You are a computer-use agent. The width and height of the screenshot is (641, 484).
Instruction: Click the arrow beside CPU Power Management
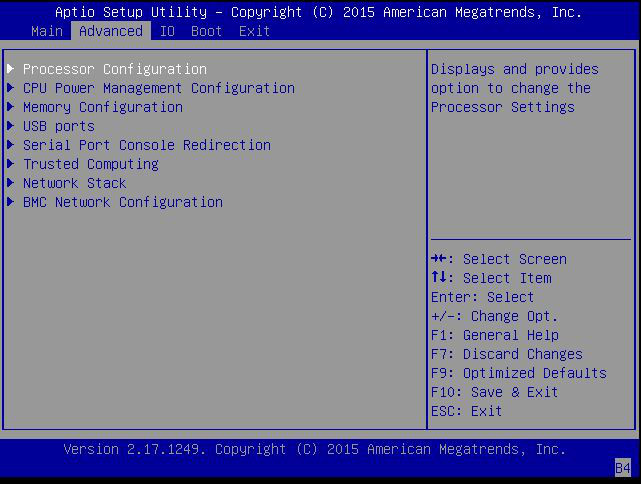(x=11, y=87)
